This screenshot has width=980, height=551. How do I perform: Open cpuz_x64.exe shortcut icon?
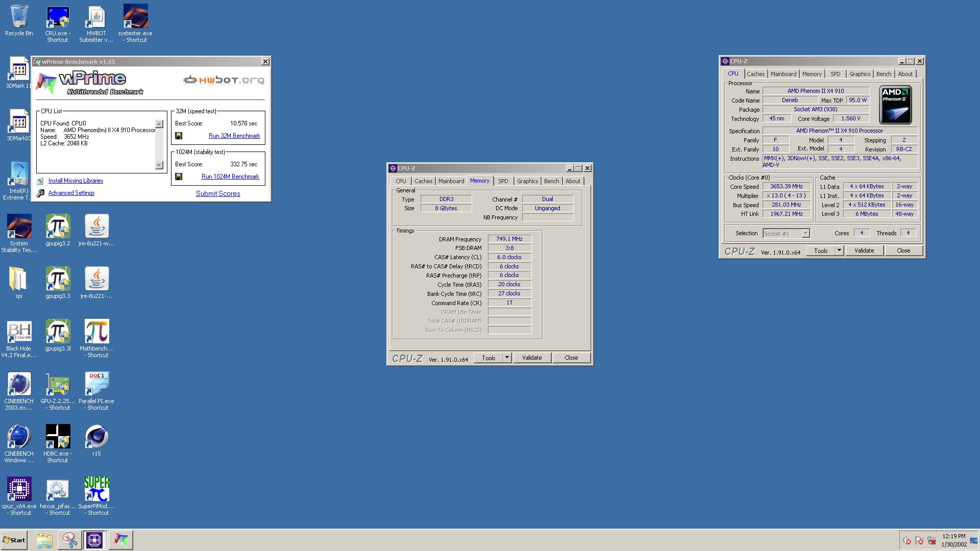click(x=19, y=496)
